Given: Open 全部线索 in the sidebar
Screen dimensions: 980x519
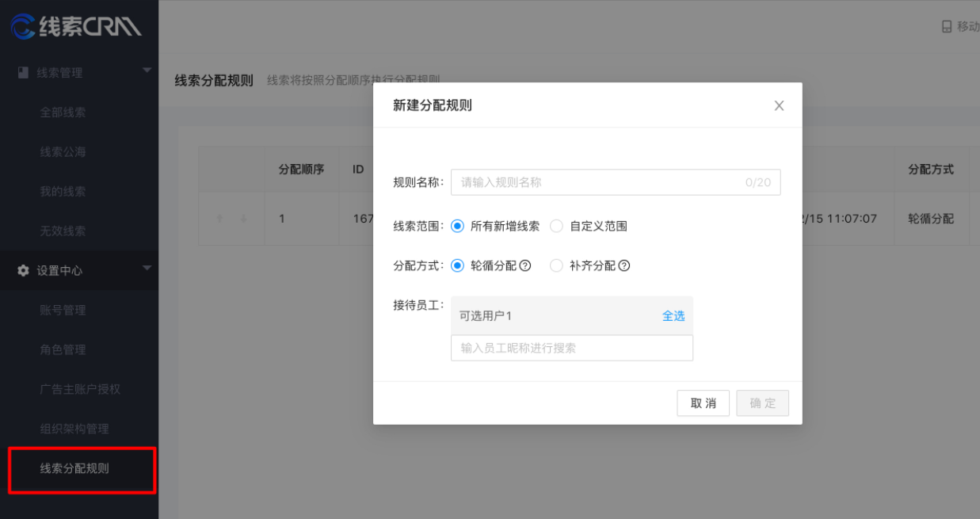Looking at the screenshot, I should coord(63,113).
